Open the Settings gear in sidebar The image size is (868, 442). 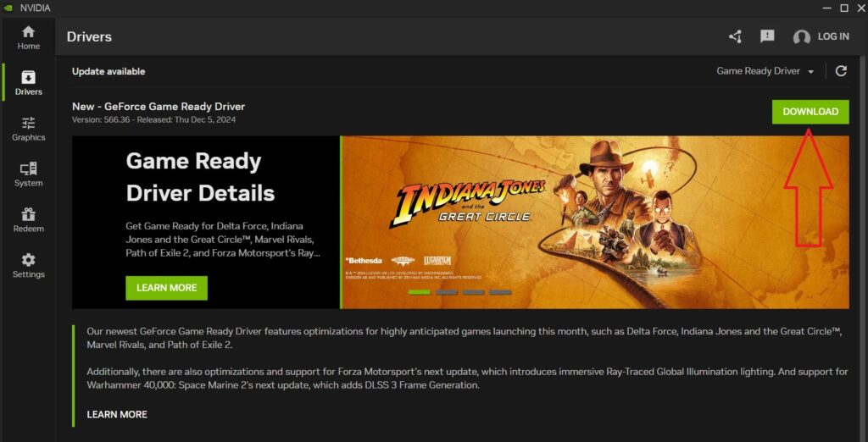pos(28,266)
